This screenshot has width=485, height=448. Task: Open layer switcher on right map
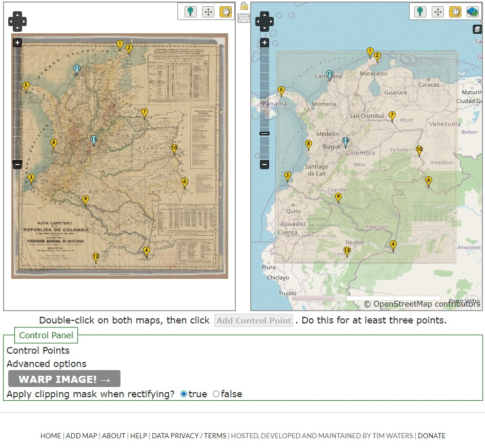[x=478, y=29]
